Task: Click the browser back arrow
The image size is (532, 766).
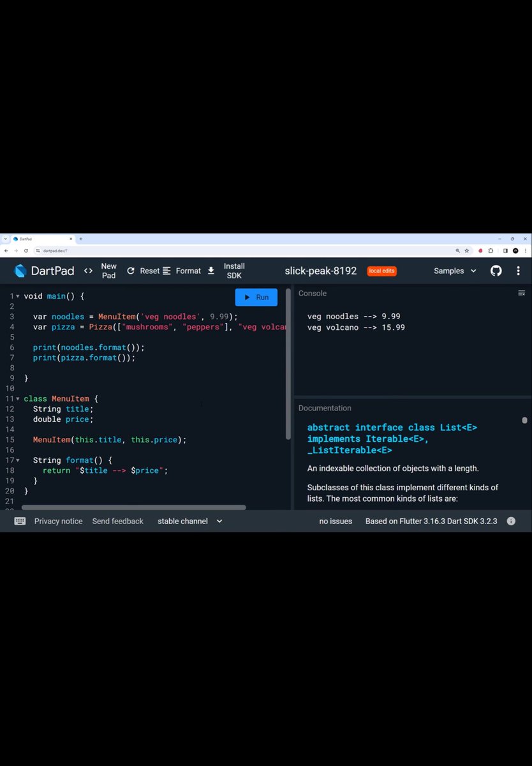Action: coord(6,251)
